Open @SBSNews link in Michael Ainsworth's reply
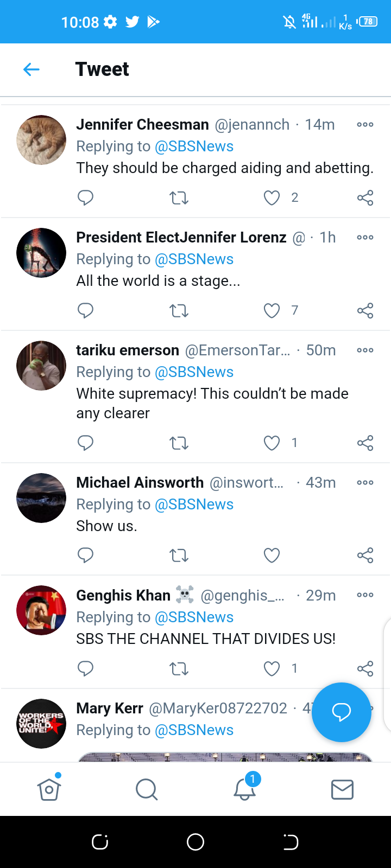This screenshot has width=391, height=868. pyautogui.click(x=194, y=505)
